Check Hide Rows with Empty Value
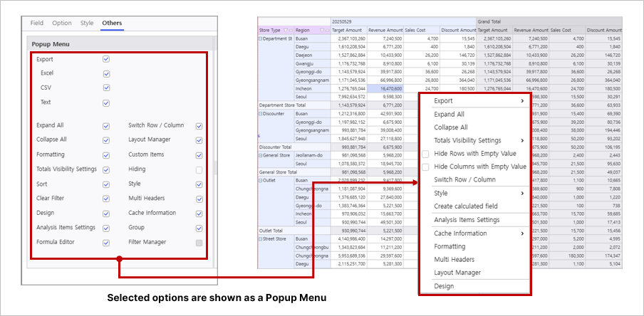 pyautogui.click(x=425, y=154)
